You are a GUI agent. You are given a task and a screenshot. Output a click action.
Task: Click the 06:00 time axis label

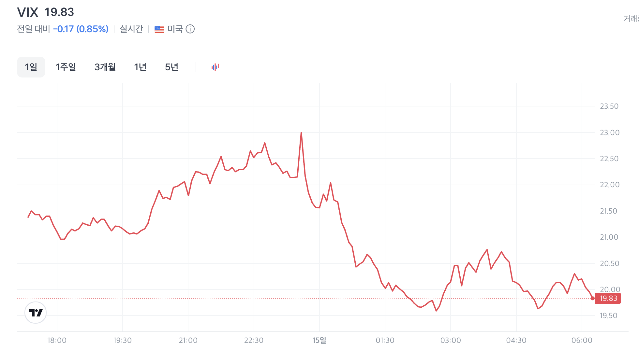582,340
